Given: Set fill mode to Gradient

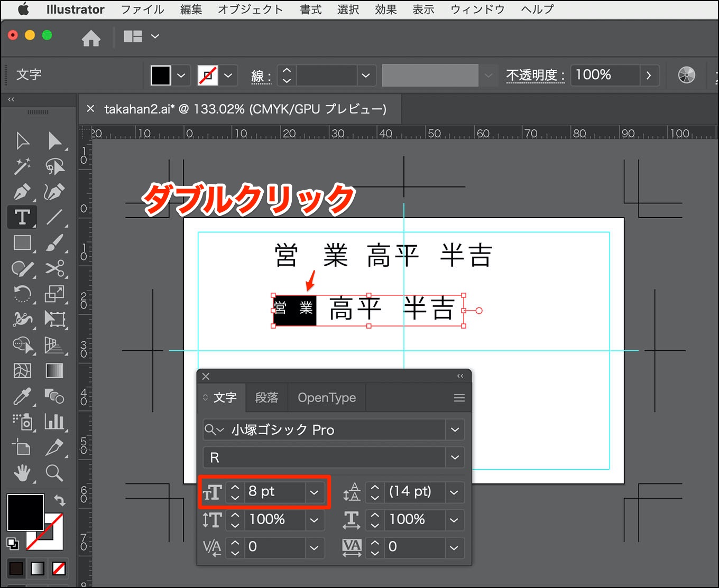Looking at the screenshot, I should coord(38,568).
